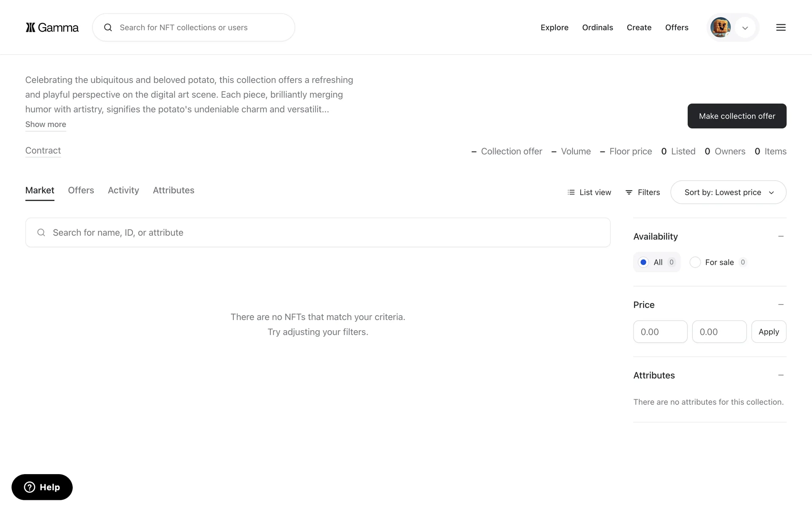Open Sort by Lowest price dropdown
The image size is (812, 508).
pos(728,192)
